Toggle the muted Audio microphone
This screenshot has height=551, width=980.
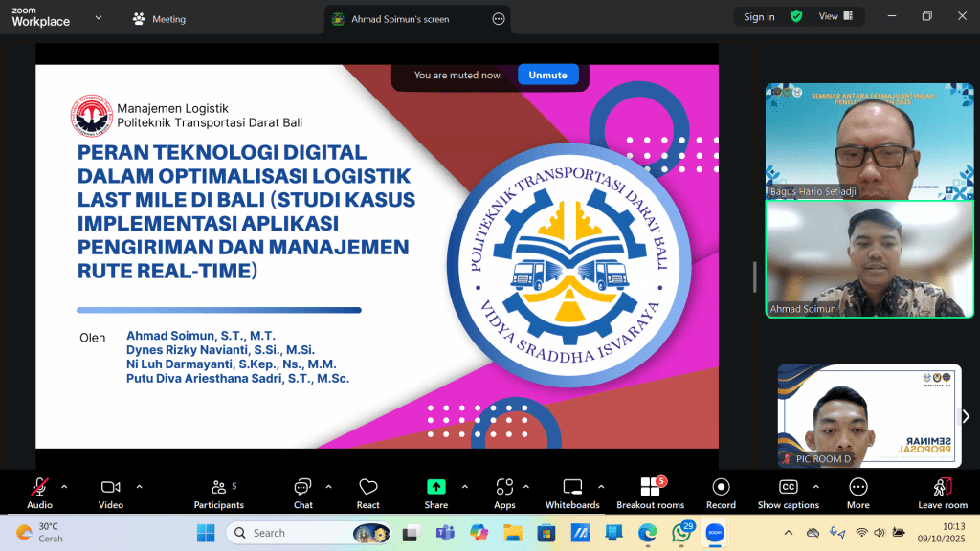pos(39,488)
